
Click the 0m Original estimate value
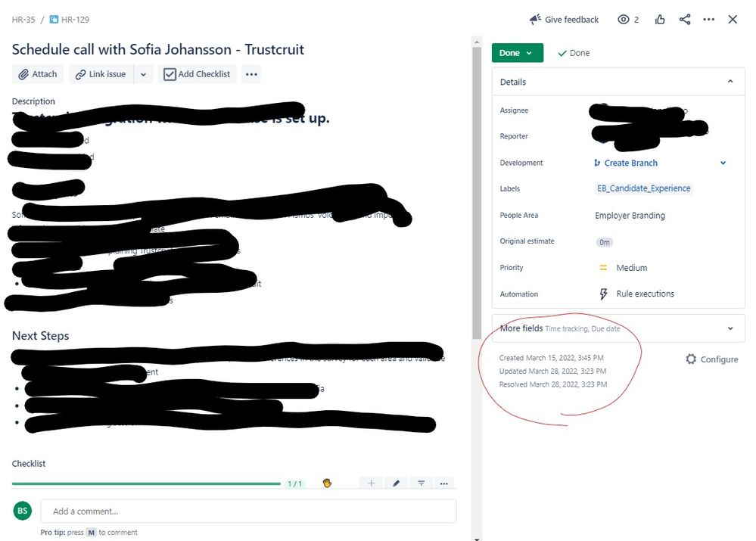604,242
